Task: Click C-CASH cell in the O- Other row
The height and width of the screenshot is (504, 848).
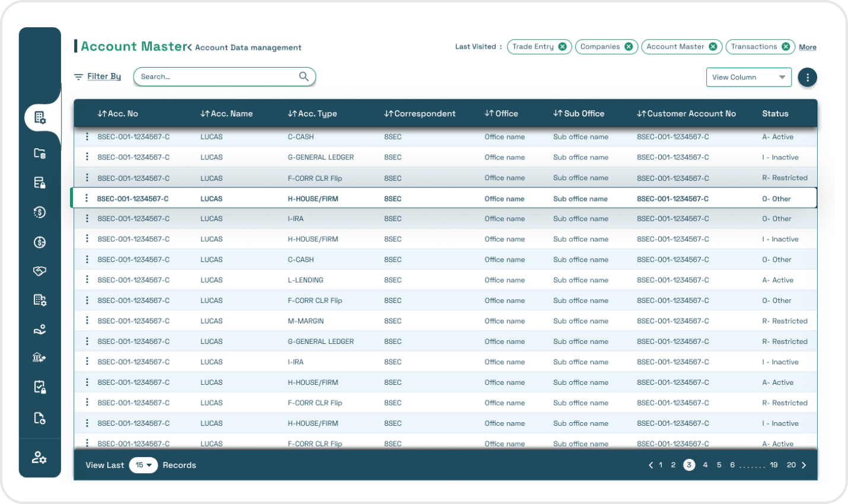Action: [301, 260]
